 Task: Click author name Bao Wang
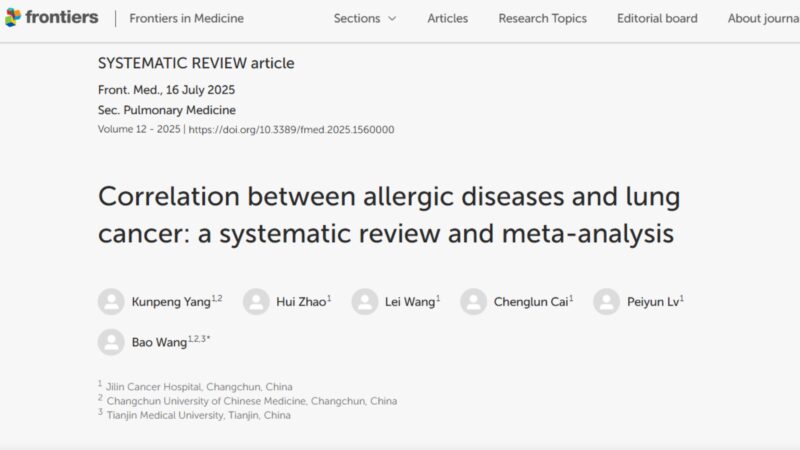pos(159,342)
